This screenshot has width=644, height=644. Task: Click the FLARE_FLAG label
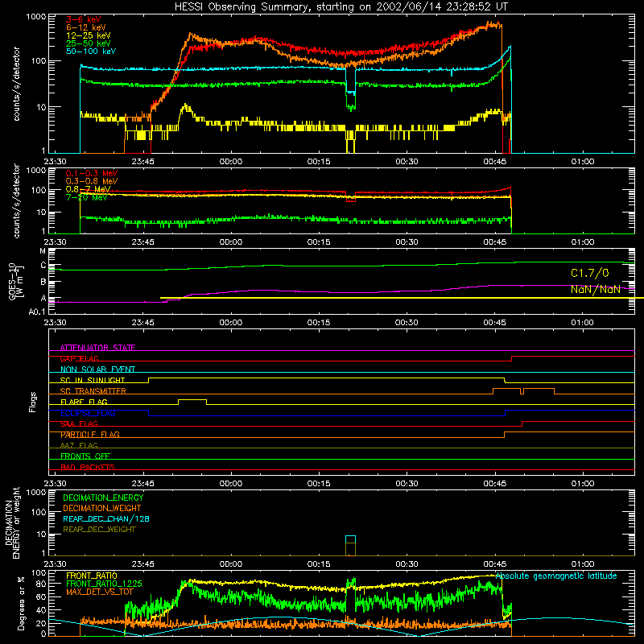click(x=84, y=402)
